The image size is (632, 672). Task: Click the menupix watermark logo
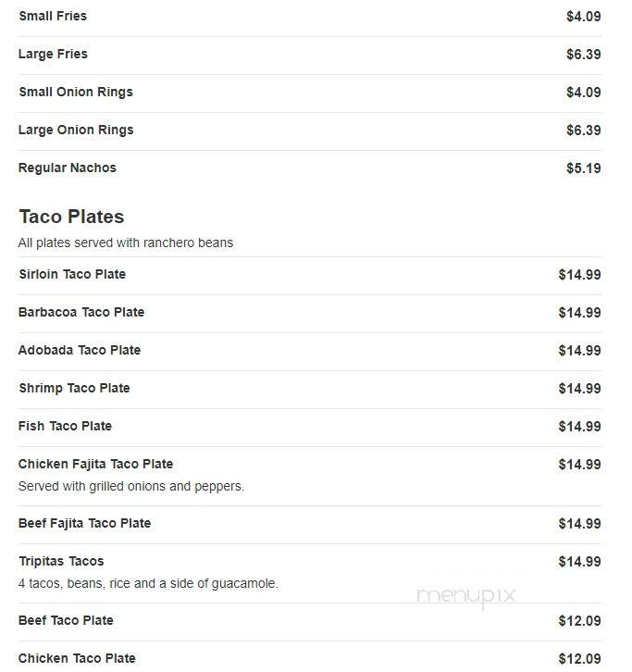coord(465,597)
